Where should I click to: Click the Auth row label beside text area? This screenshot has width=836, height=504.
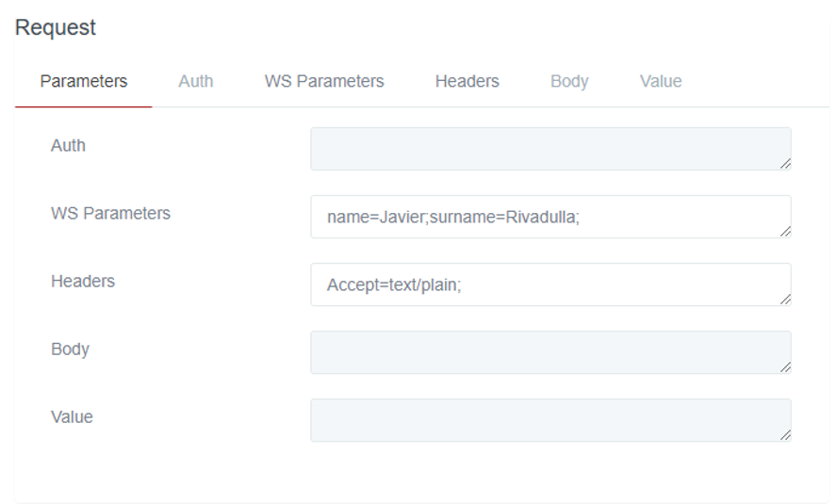click(x=68, y=145)
